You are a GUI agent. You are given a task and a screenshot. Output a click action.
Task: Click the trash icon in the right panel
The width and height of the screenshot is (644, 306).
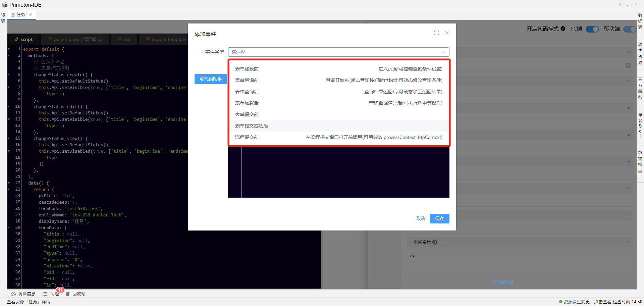[x=628, y=65]
